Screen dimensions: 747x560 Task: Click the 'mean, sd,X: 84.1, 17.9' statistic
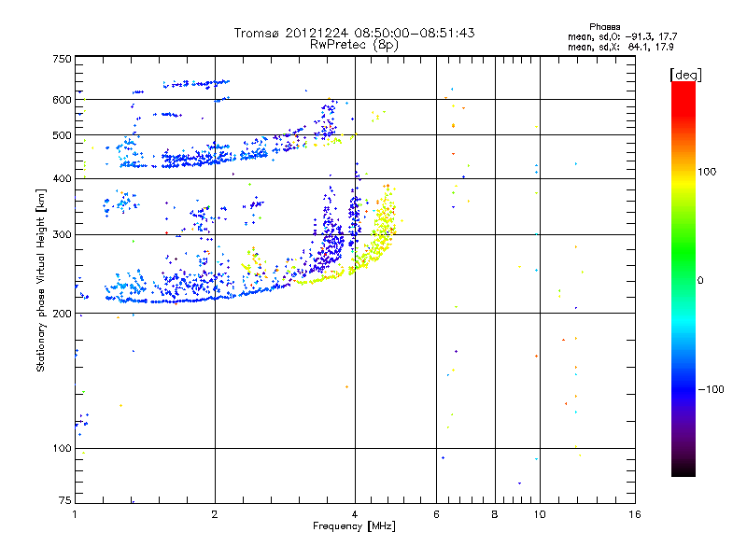[x=620, y=48]
